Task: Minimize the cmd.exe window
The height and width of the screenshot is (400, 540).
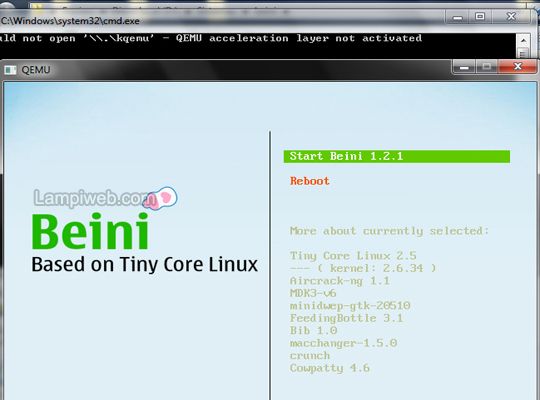Action: [457, 17]
